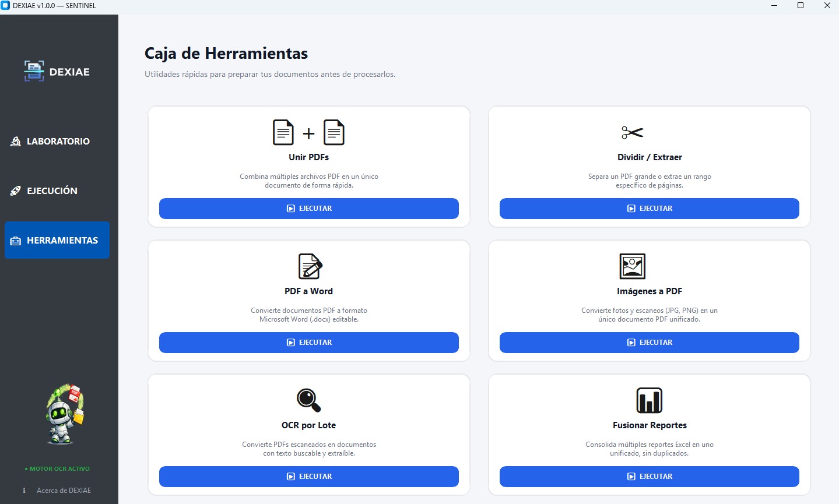The width and height of the screenshot is (839, 504).
Task: Click the MOTOR OCR ACTIVO status indicator
Action: pyautogui.click(x=57, y=468)
